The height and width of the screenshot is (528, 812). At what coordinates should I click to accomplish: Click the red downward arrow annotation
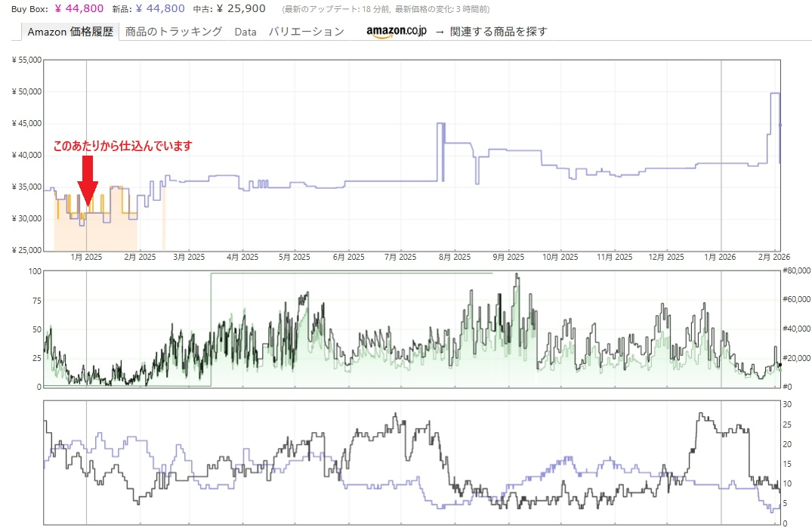coord(88,181)
